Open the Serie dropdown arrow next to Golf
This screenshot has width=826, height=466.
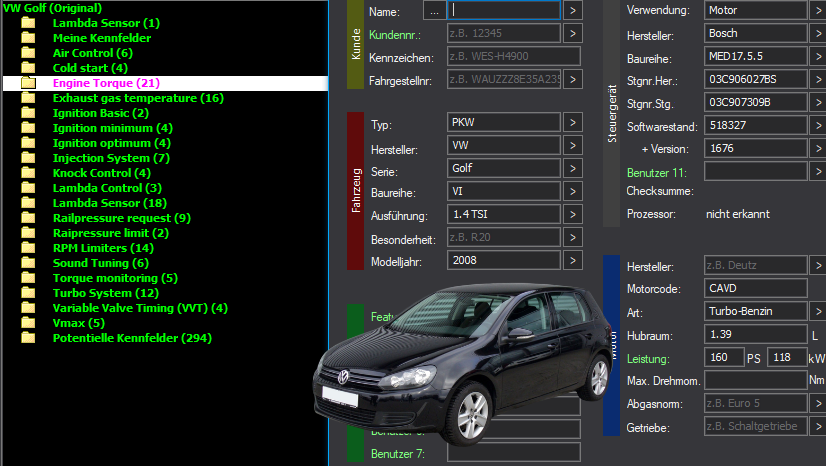(573, 168)
